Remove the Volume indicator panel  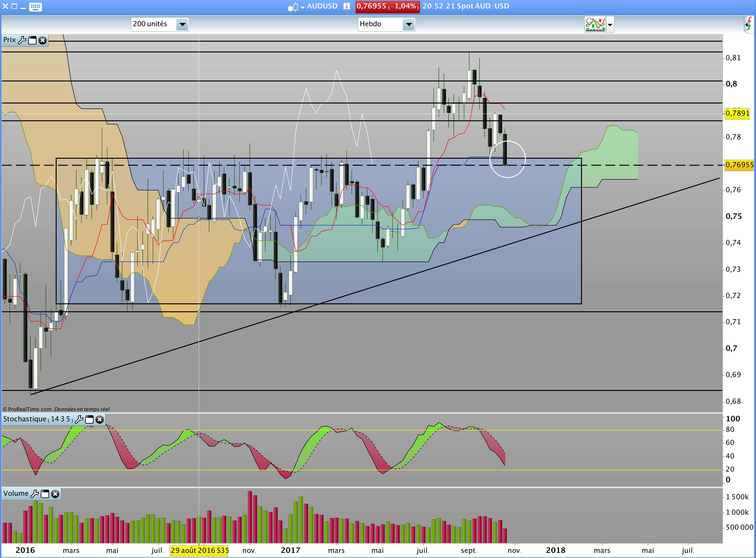tap(55, 494)
